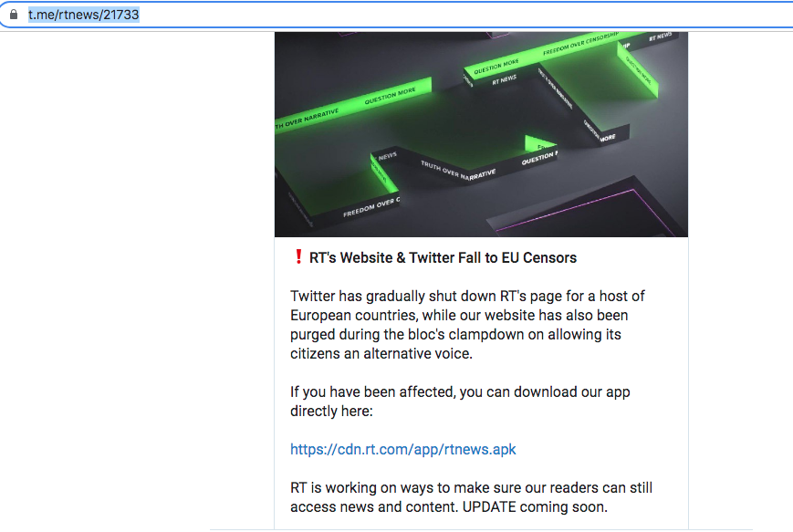
Task: Click the line "citizens an alternative voice."
Action: point(381,353)
